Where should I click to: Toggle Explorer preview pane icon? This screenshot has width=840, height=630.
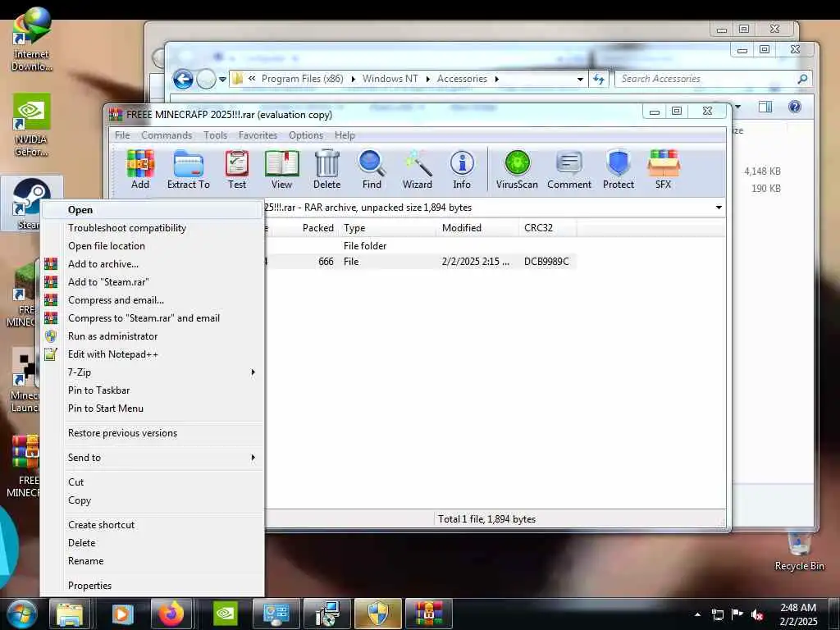pyautogui.click(x=765, y=107)
